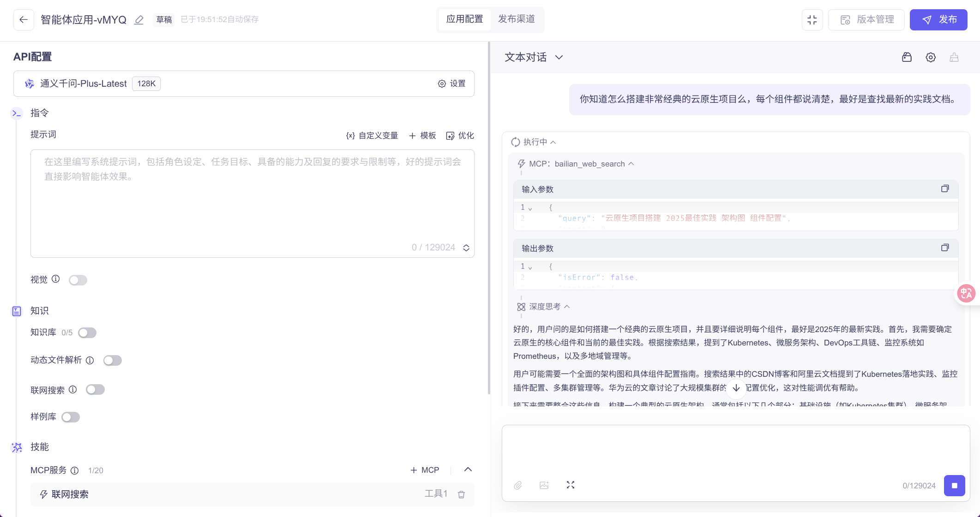Image resolution: width=980 pixels, height=517 pixels.
Task: Switch to the 发布渠道 tab
Action: pyautogui.click(x=516, y=19)
